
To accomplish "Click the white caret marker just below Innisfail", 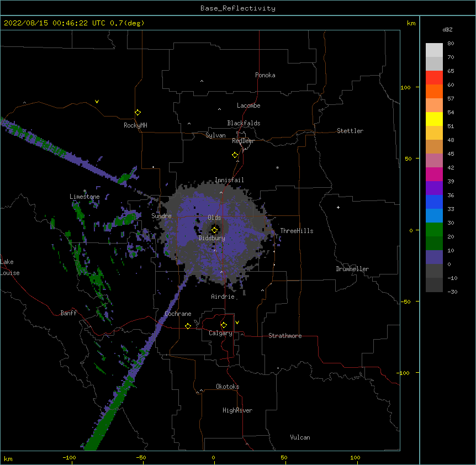I will pyautogui.click(x=221, y=193).
